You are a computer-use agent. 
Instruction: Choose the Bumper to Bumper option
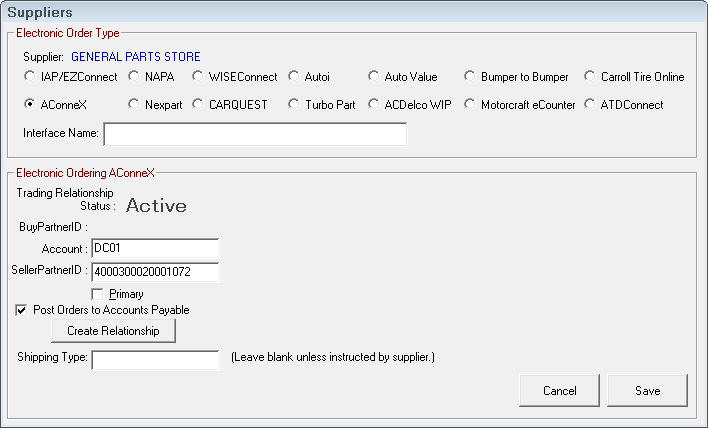pos(470,77)
